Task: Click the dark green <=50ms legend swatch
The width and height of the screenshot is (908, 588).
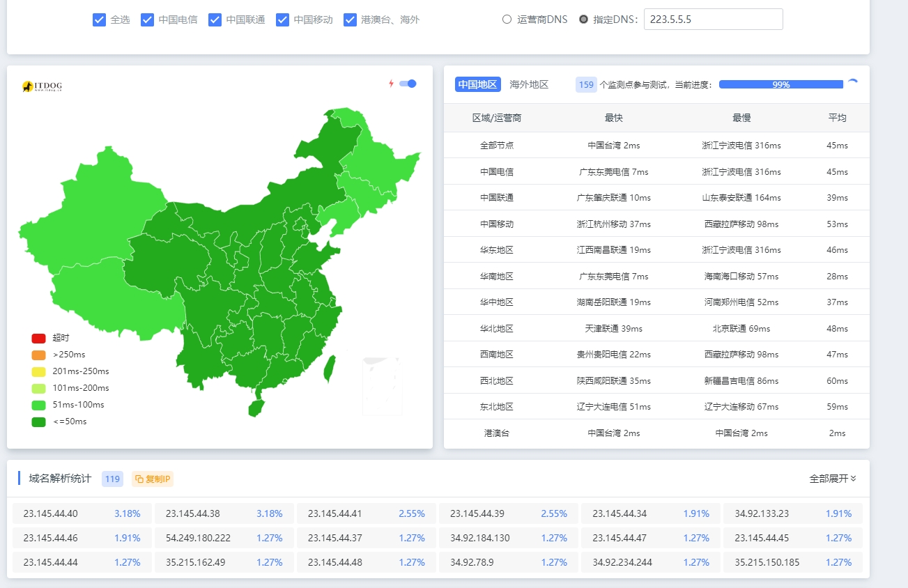Action: [x=38, y=421]
